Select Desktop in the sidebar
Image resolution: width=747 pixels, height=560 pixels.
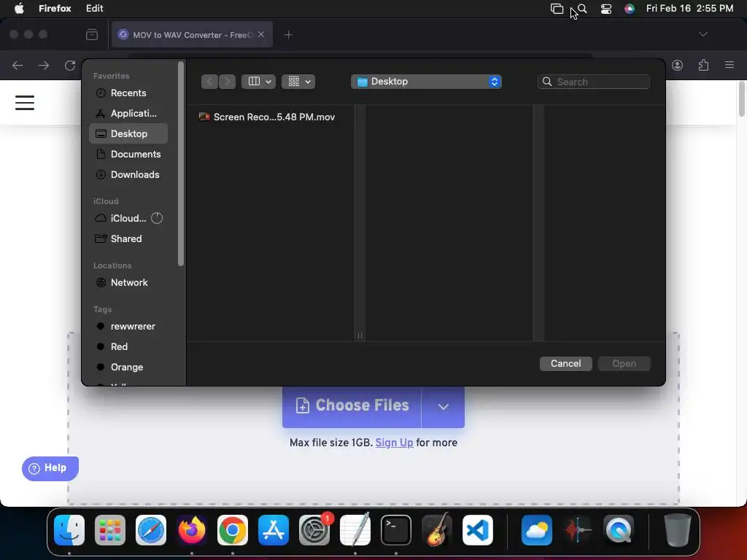coord(128,134)
